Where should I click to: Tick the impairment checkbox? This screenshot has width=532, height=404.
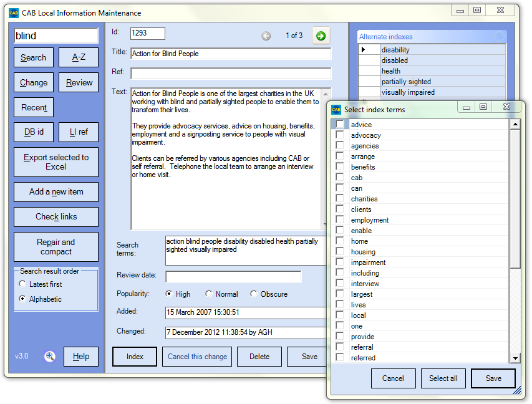tap(340, 262)
